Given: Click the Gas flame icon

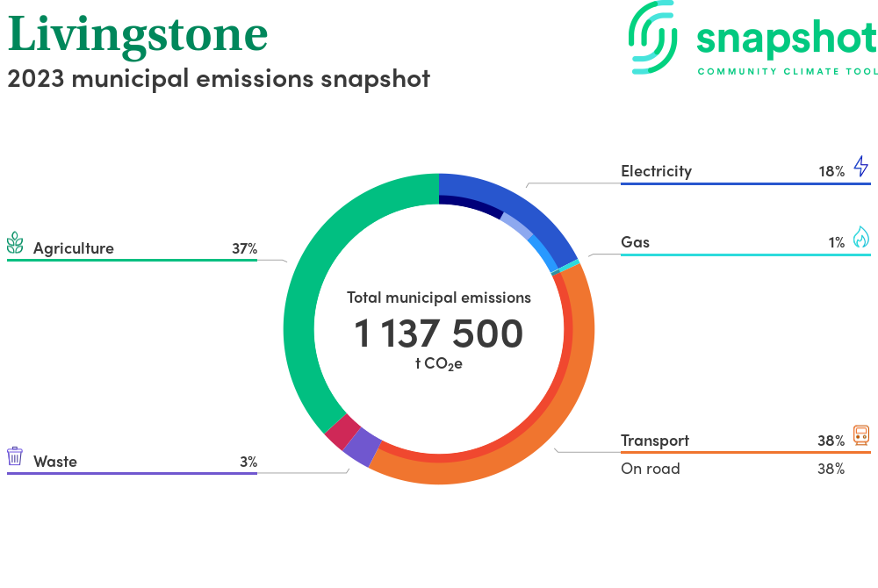Looking at the screenshot, I should click(860, 238).
